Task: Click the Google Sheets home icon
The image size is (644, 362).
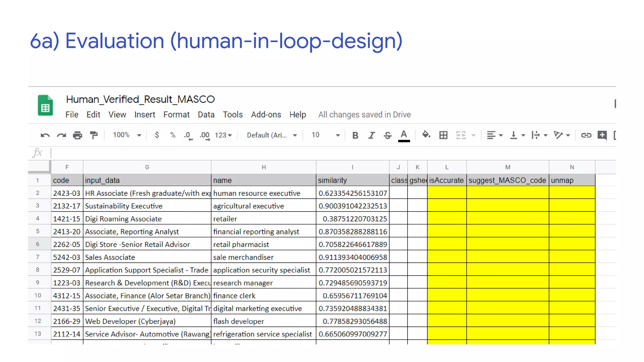Action: pyautogui.click(x=45, y=105)
